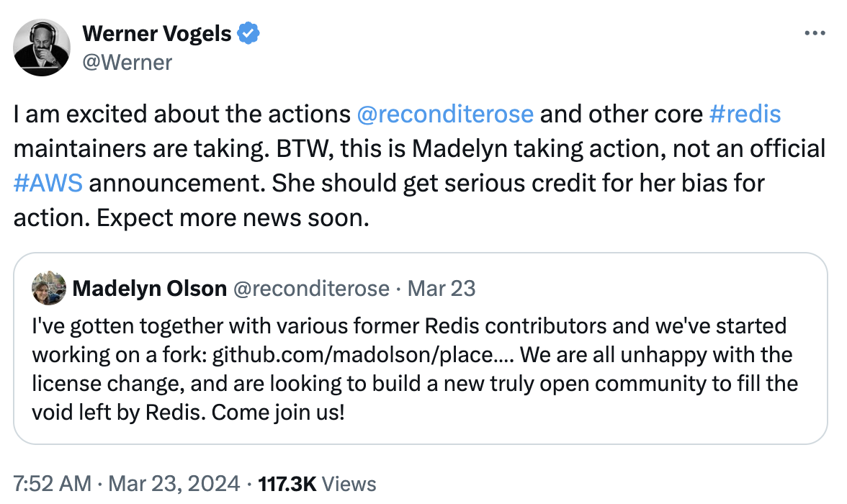Click the 7:52 AM time
Image resolution: width=847 pixels, height=504 pixels.
point(53,484)
